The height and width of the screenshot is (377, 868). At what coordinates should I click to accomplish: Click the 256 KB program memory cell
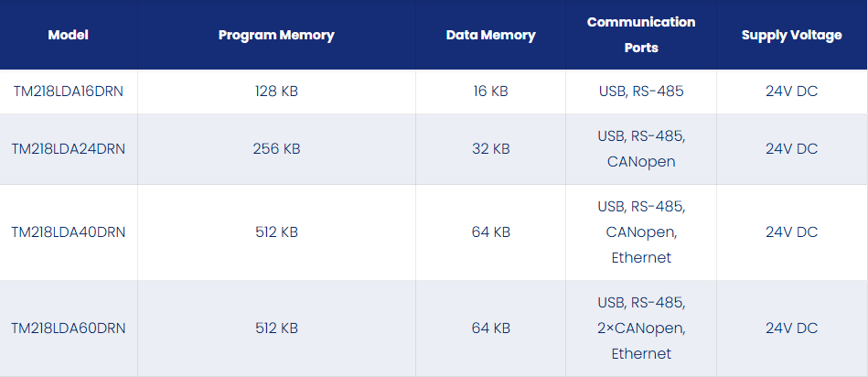(276, 149)
